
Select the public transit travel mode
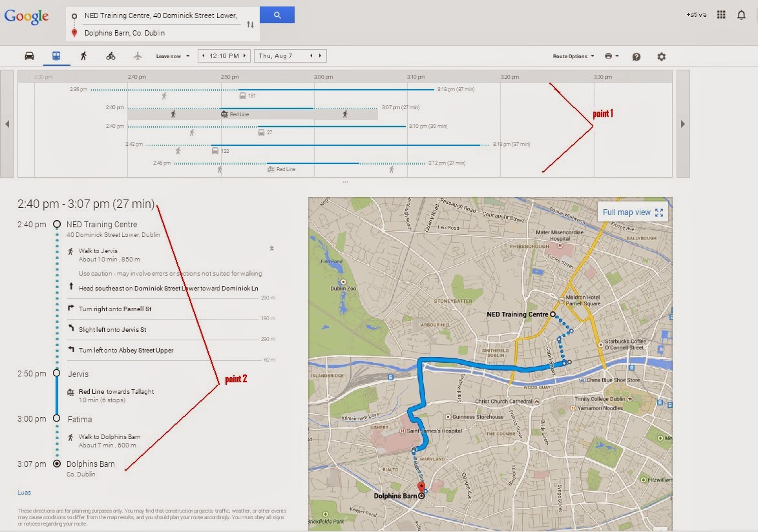(x=57, y=56)
